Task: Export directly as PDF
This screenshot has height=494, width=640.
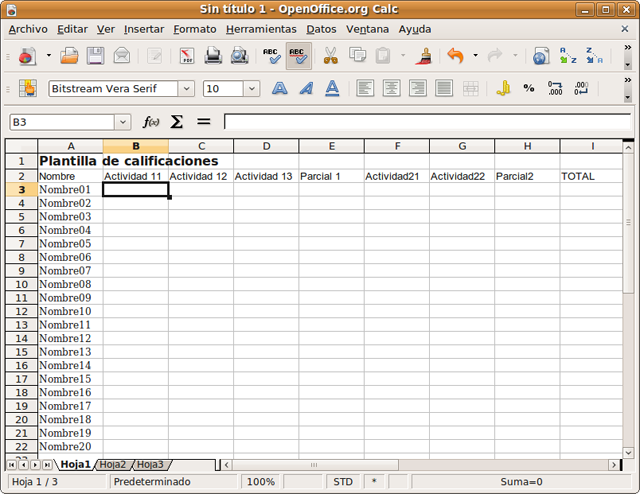Action: click(186, 56)
